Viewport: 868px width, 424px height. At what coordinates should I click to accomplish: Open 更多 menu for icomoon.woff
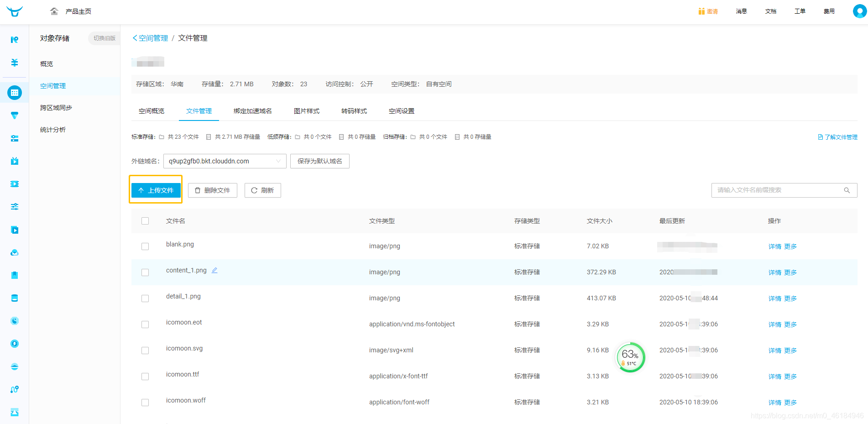pyautogui.click(x=790, y=403)
